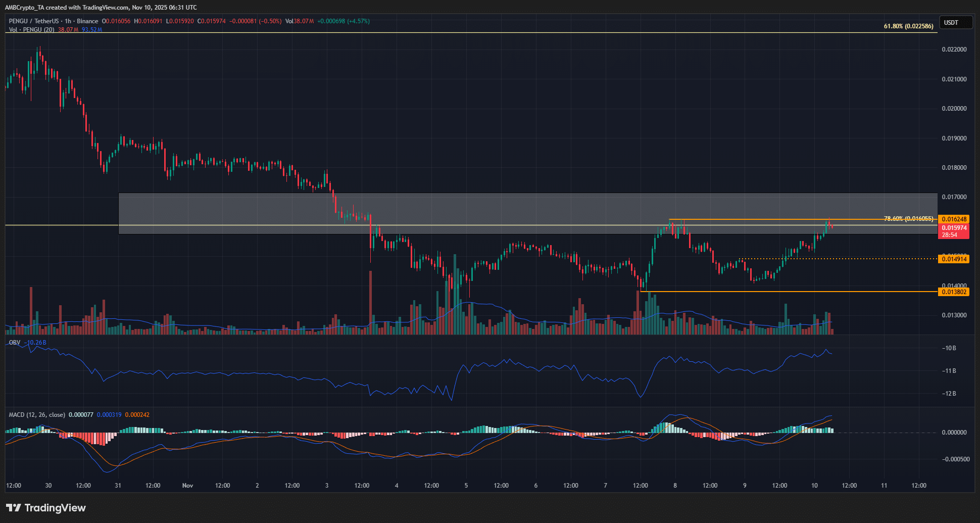Open the USDT currency selector

955,22
